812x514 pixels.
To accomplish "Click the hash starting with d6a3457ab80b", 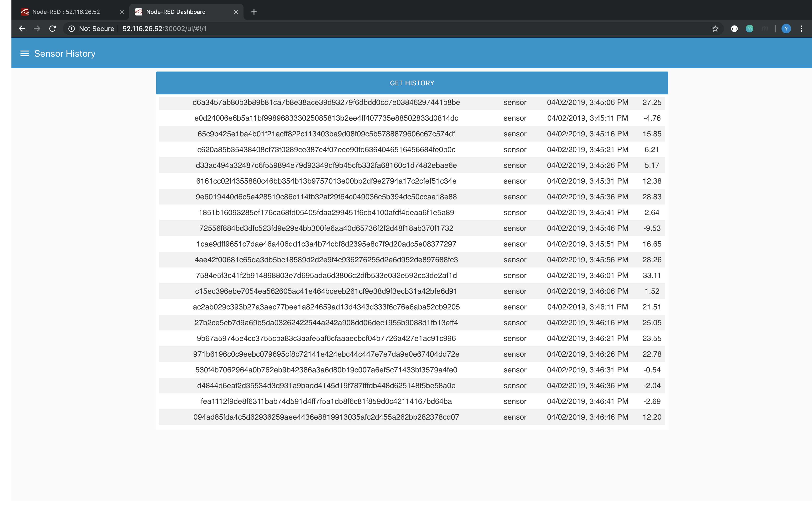I will 326,103.
